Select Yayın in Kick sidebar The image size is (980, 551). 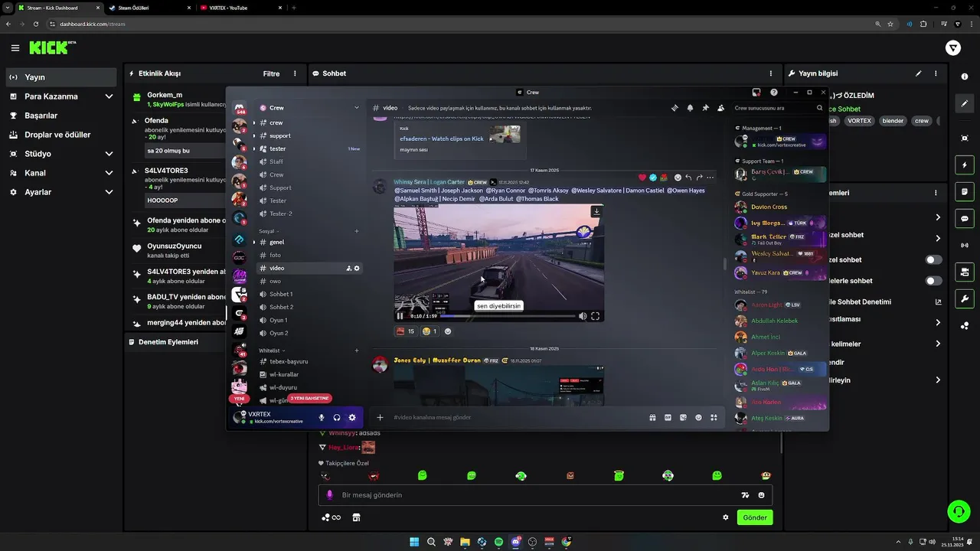(x=62, y=77)
